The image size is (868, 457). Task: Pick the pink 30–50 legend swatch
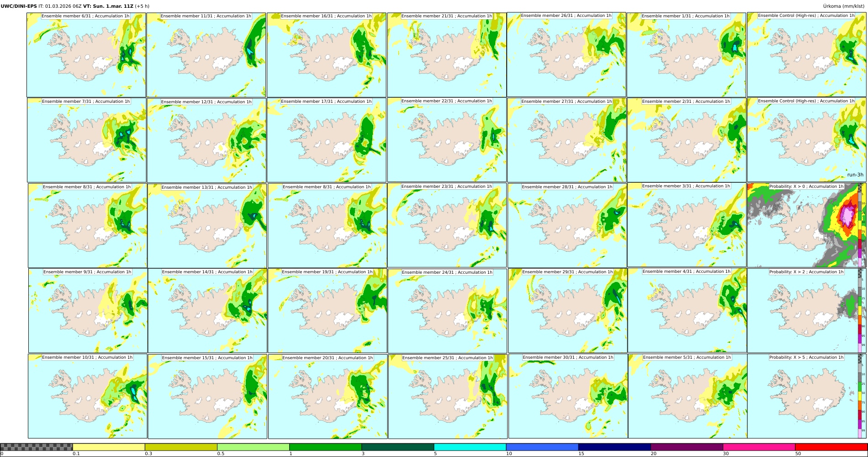coord(759,447)
